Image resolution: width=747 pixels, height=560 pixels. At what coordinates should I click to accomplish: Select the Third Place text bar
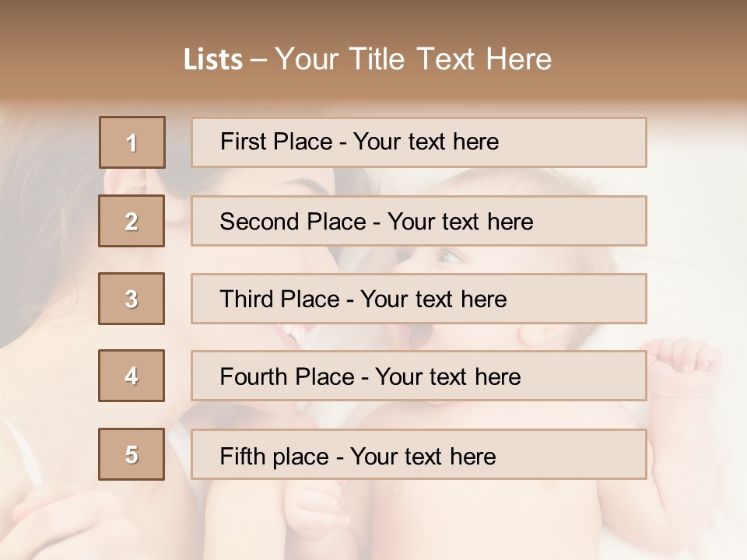coord(419,299)
